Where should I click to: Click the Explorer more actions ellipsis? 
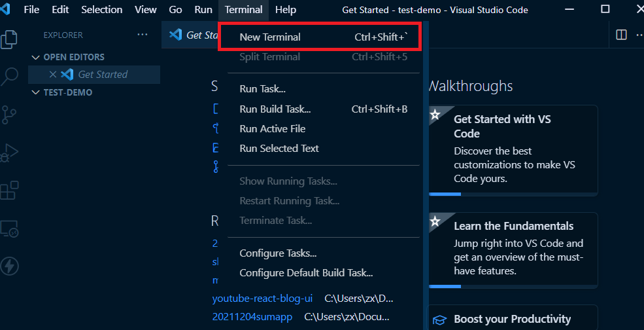point(143,35)
